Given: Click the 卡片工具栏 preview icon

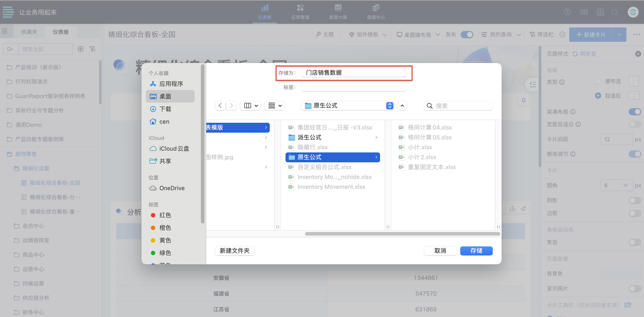Looking at the screenshot, I should click(628, 305).
